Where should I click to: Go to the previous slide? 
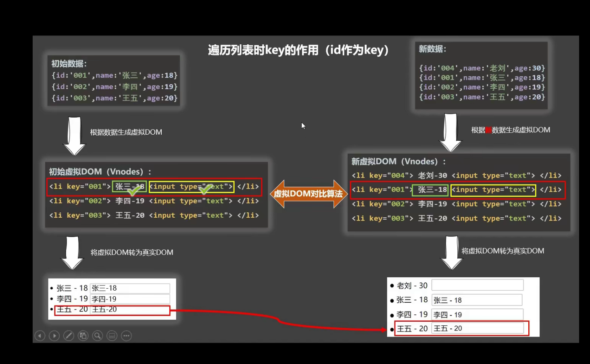pos(40,336)
